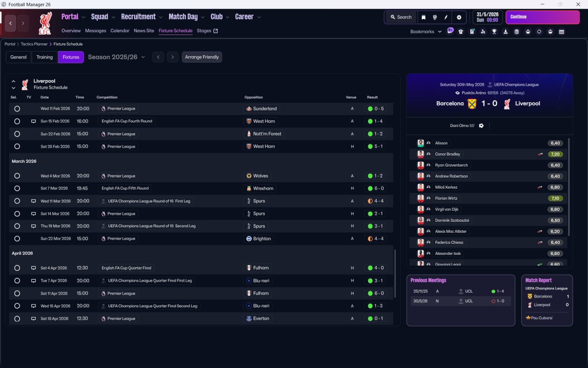Click the Sunderland club badge
Image resolution: width=588 pixels, height=368 pixels.
click(249, 109)
